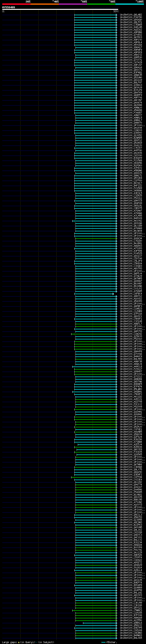Follow the UniRef100_Q84TK9 link
Viewport: 146px width, 644px height.
[131, 93]
